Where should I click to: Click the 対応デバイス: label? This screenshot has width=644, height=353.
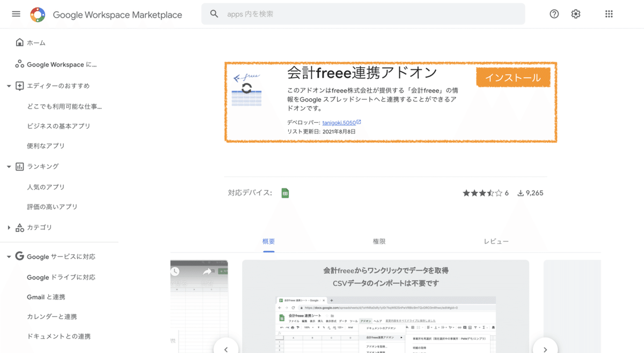250,193
